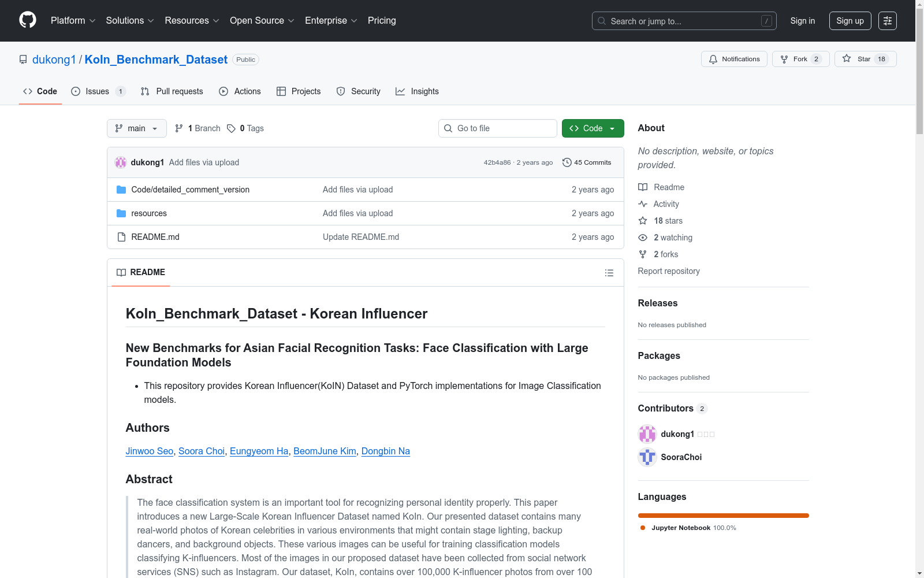This screenshot has width=924, height=578.
Task: Click the tags icon showing 0 Tags
Action: 231,128
